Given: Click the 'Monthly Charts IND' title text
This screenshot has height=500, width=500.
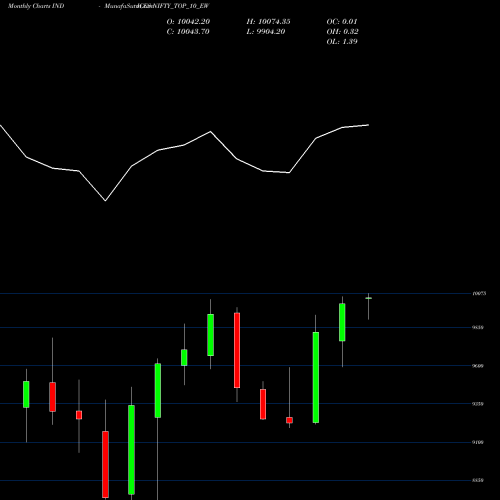Looking at the screenshot, I should pos(36,6).
